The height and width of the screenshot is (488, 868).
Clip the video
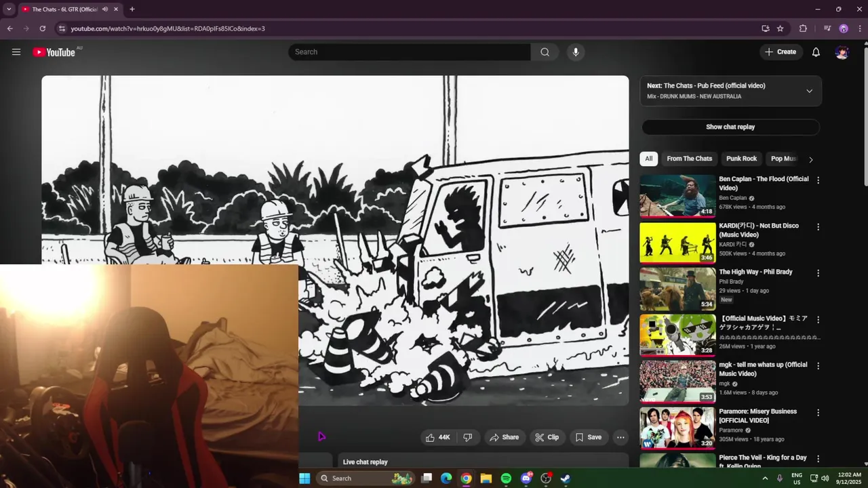click(x=547, y=437)
